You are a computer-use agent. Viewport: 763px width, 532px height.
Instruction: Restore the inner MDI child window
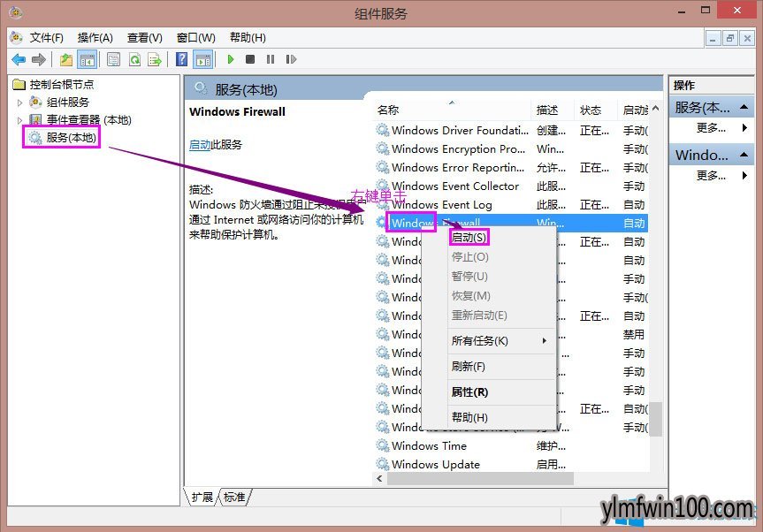pos(730,38)
